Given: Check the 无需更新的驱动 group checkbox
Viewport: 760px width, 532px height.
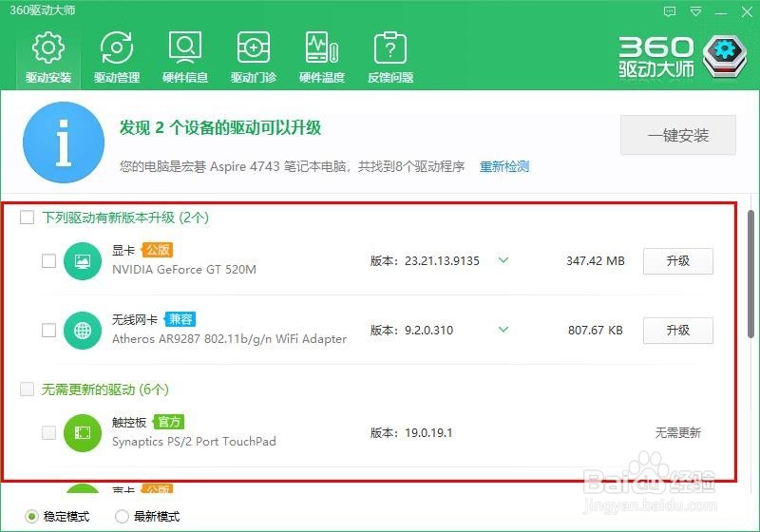Looking at the screenshot, I should (x=28, y=389).
